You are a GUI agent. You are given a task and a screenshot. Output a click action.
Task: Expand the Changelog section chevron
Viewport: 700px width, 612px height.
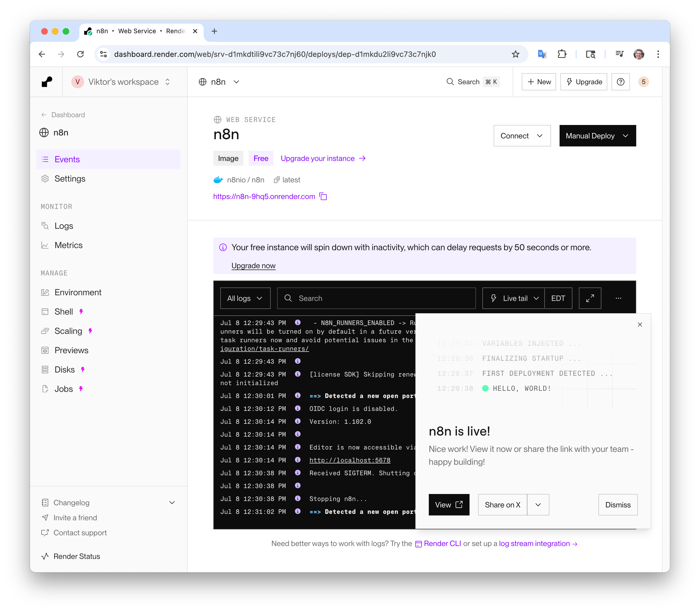tap(172, 503)
